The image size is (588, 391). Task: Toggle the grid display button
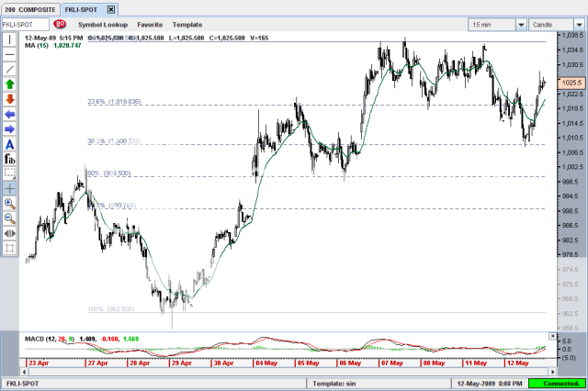(9, 247)
